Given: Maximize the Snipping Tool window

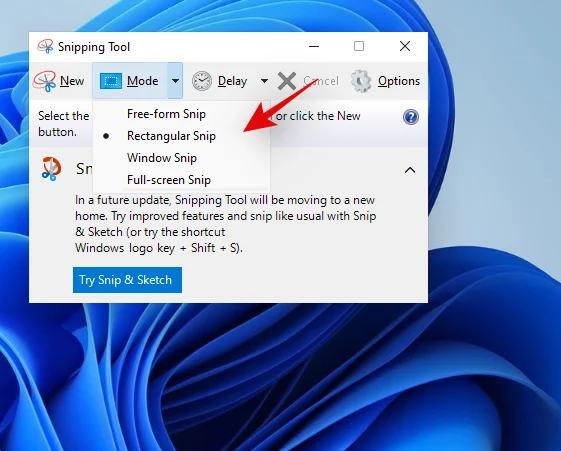Looking at the screenshot, I should pyautogui.click(x=359, y=46).
